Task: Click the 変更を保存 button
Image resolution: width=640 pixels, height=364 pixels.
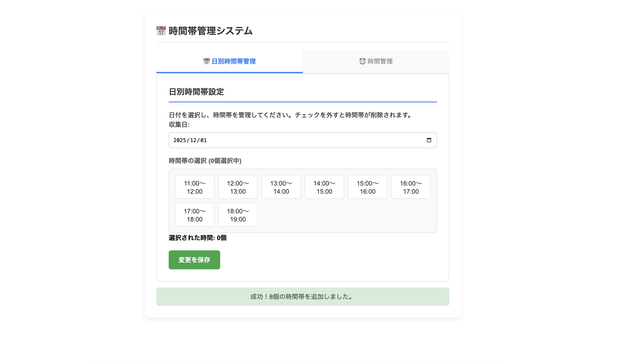Action: [x=194, y=260]
